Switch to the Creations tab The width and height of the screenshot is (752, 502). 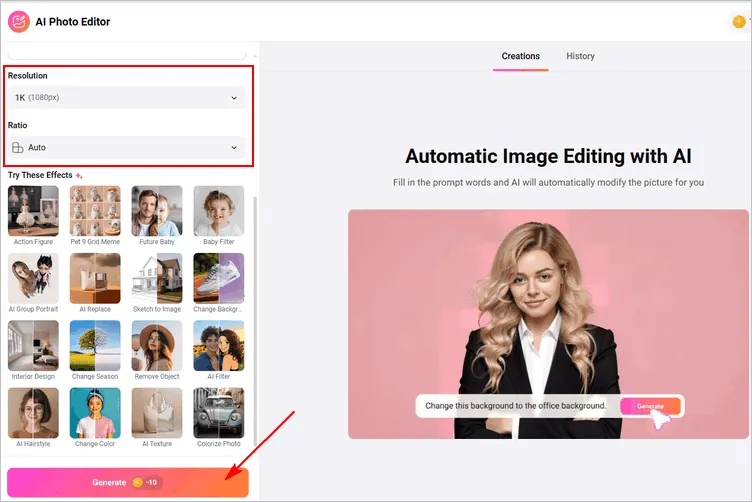(520, 56)
